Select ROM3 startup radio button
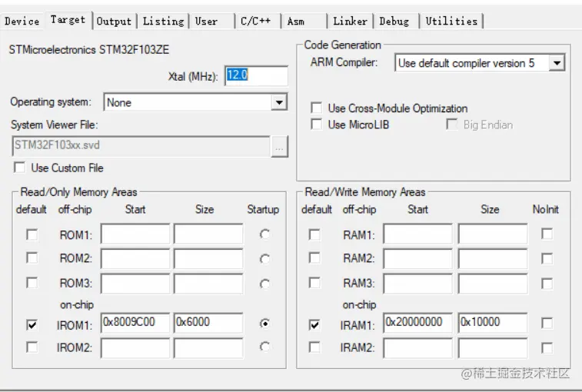 (264, 284)
